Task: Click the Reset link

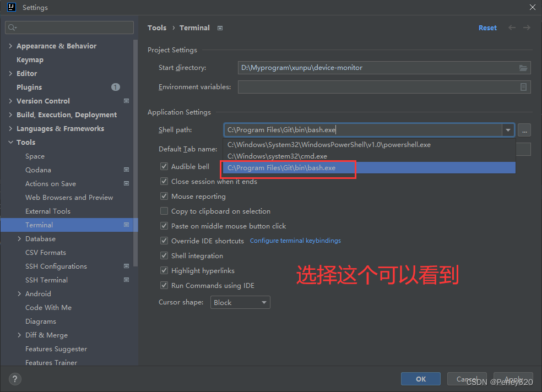Action: pos(487,28)
